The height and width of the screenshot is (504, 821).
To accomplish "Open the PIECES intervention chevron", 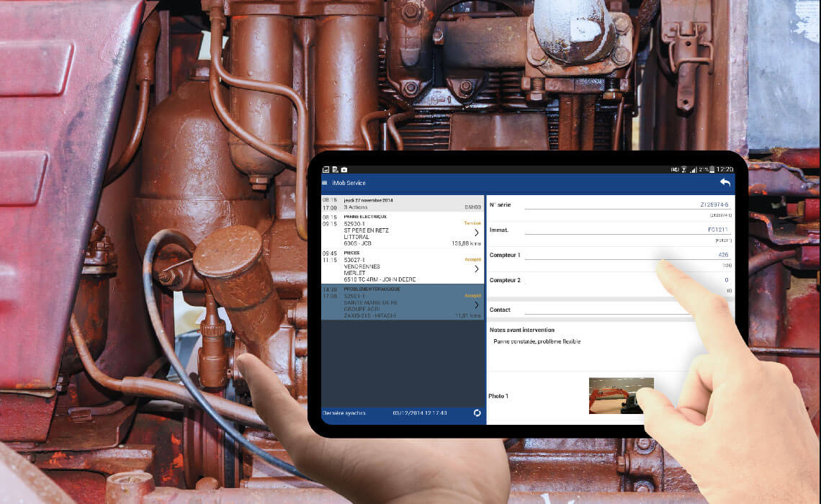I will coord(477,269).
